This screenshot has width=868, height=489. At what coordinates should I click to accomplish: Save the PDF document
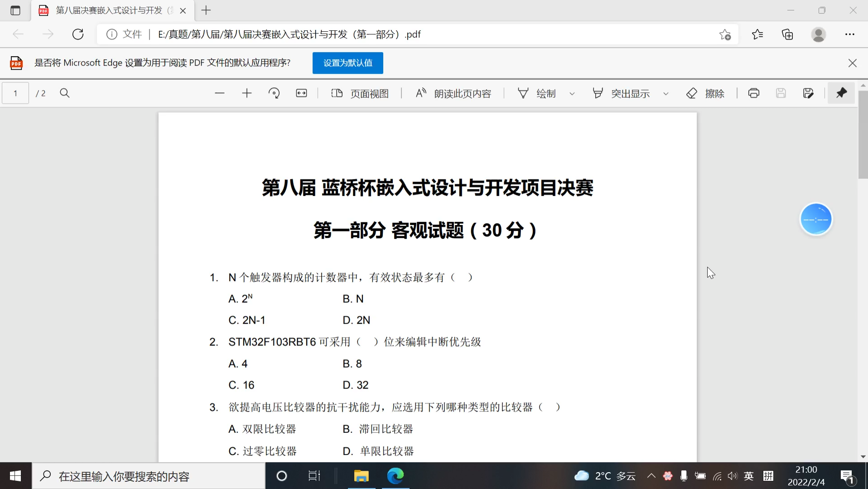781,93
